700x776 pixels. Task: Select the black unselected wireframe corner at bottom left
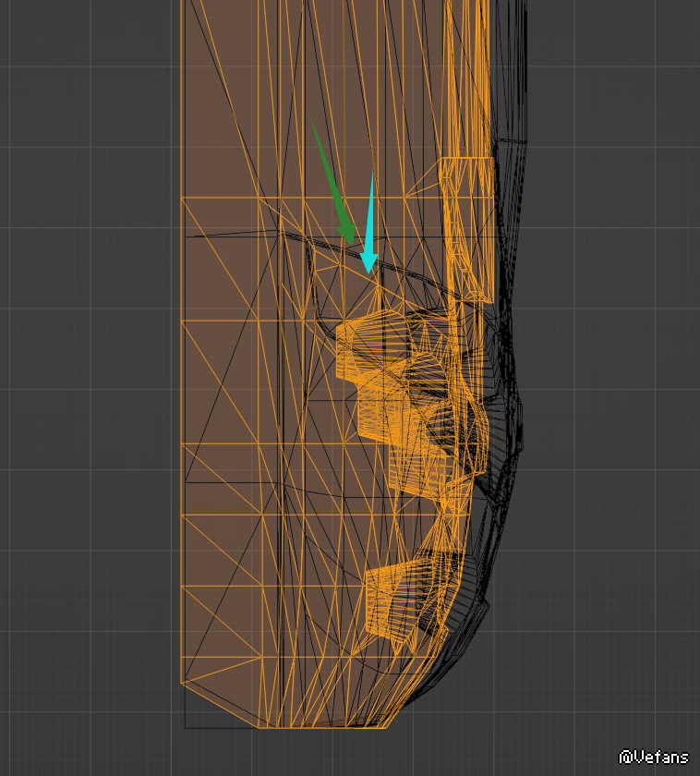tap(187, 725)
